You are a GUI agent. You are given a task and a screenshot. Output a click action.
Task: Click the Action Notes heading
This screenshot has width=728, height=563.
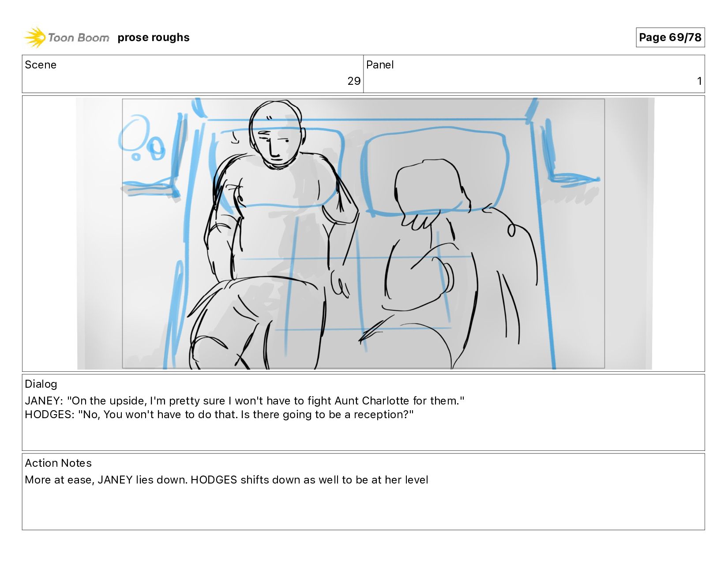pyautogui.click(x=58, y=463)
